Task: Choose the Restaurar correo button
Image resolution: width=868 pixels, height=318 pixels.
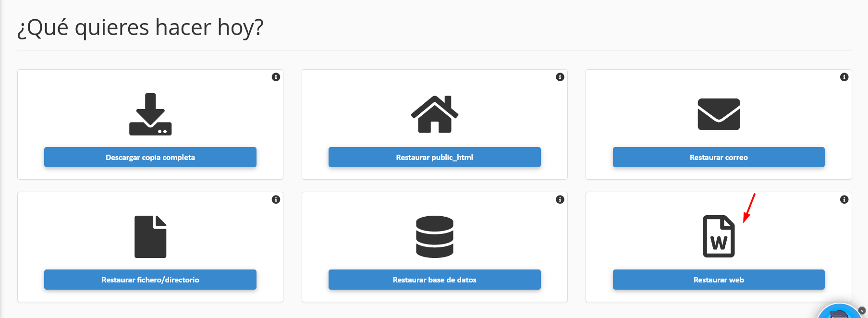Action: pyautogui.click(x=719, y=157)
